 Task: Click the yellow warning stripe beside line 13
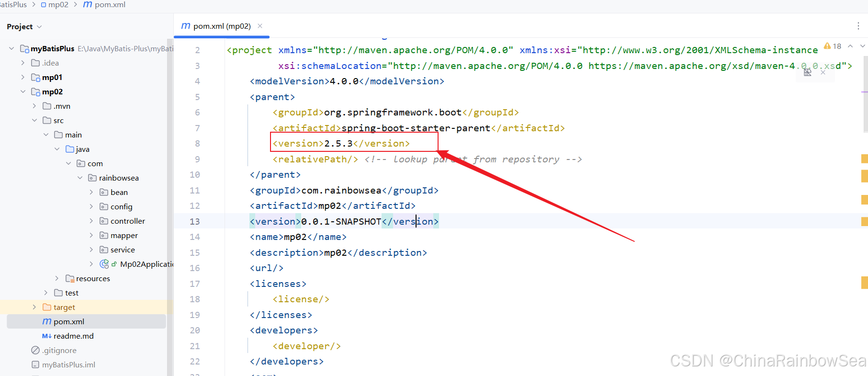865,221
